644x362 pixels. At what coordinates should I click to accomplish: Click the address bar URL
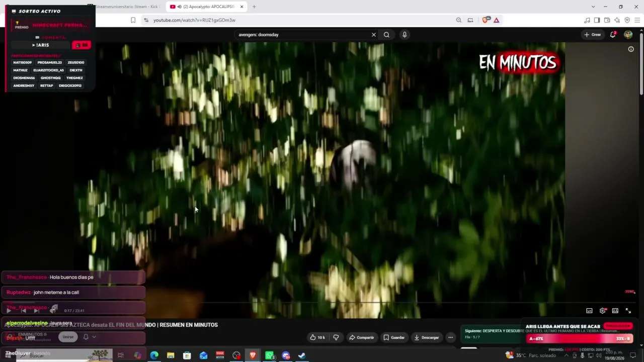194,20
